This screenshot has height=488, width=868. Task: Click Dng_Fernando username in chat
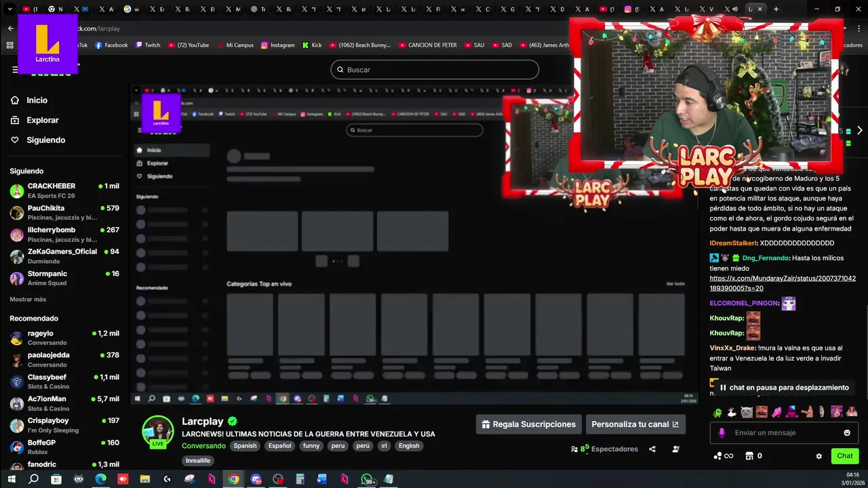point(766,258)
